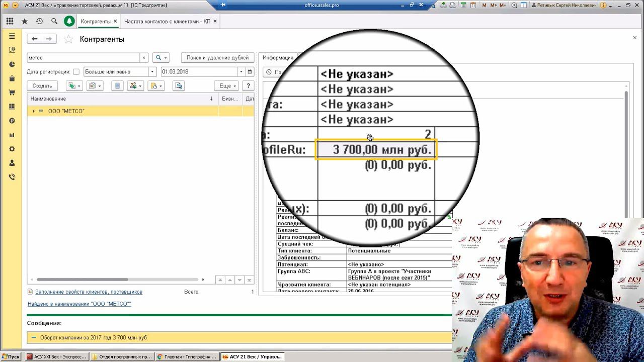Open the hamburger menu in the sidebar
644x362 pixels.
[12, 36]
